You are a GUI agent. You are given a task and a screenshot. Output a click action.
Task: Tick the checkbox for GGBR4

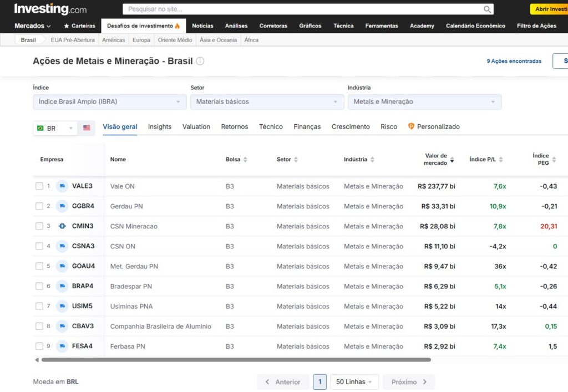tap(39, 206)
